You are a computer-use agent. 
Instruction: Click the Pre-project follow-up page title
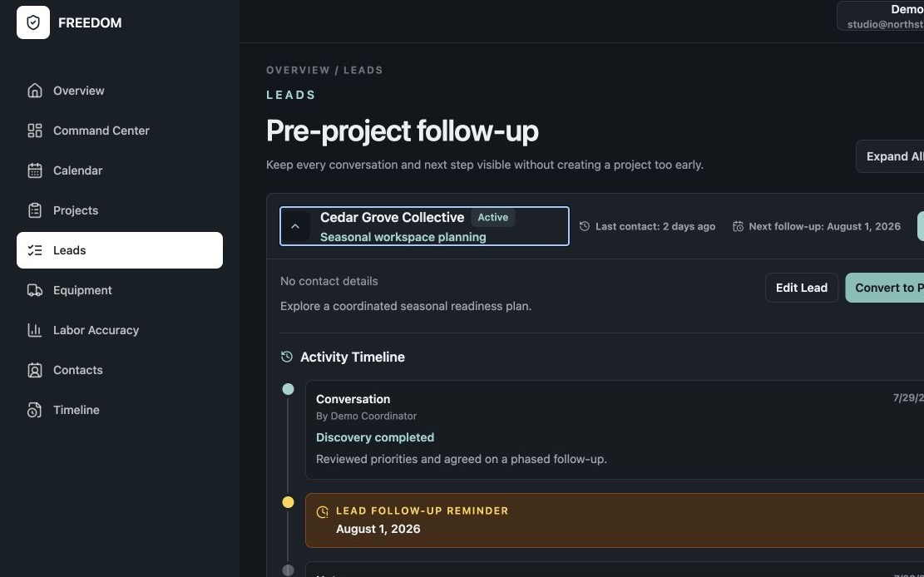pos(403,131)
